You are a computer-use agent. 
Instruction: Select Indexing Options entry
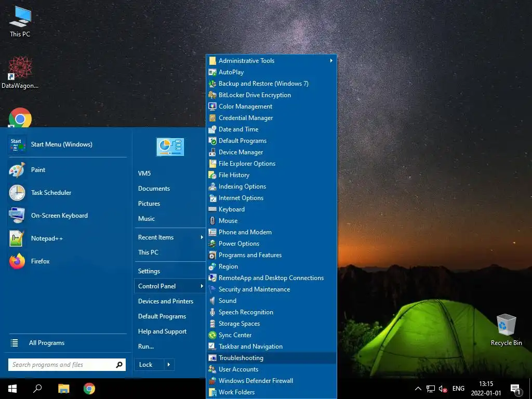[271, 187]
